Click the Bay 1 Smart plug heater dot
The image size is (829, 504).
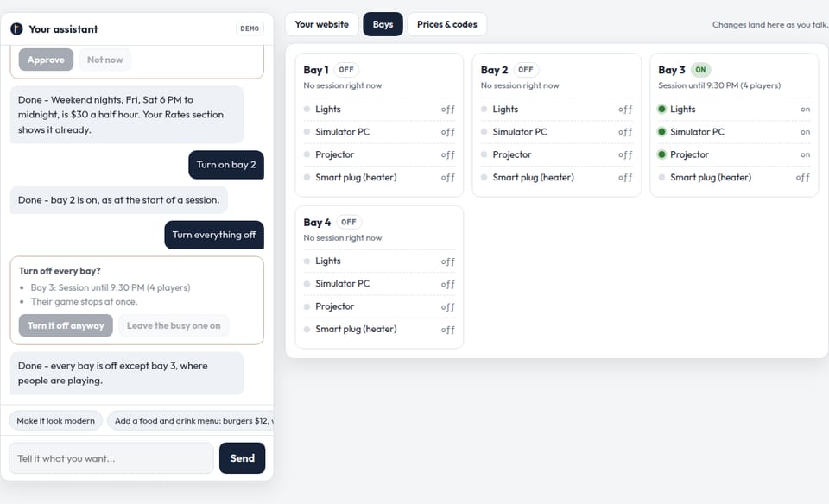(x=307, y=177)
